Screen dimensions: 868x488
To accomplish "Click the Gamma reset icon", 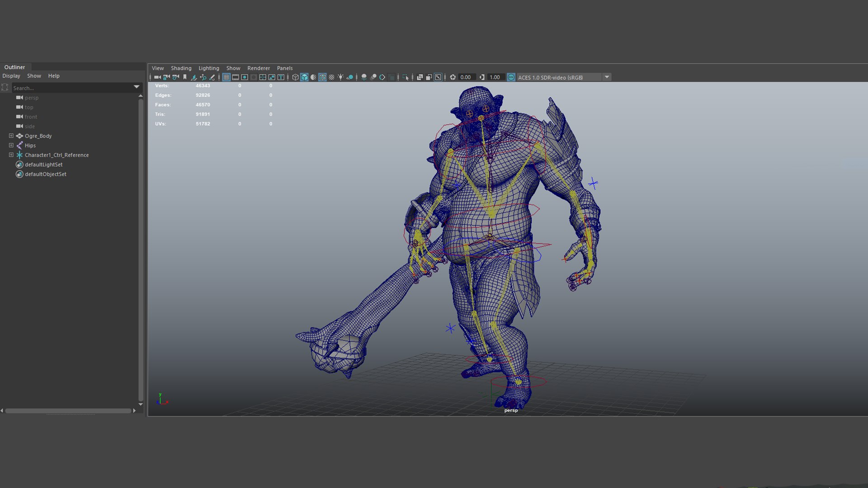I will [x=482, y=77].
